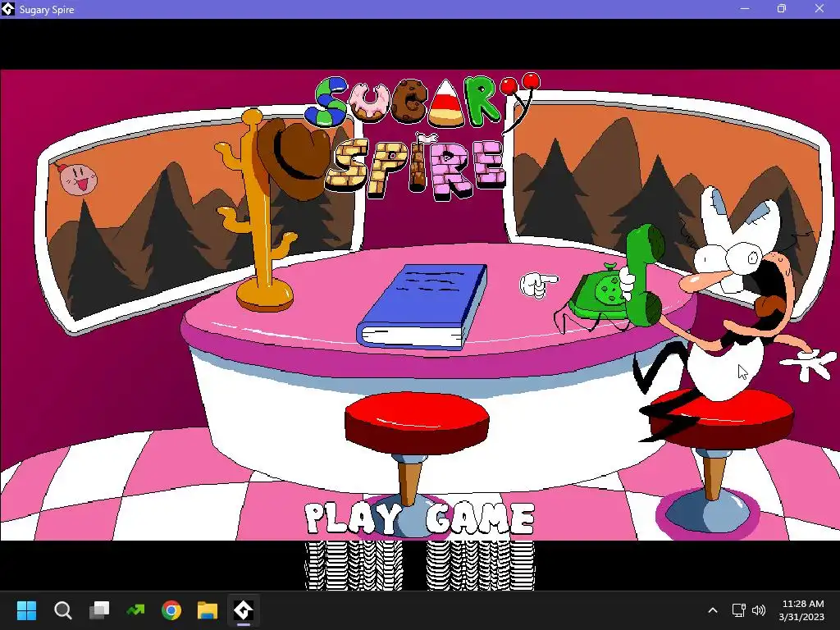Click the Sugary Spire taskbar icon

(243, 610)
